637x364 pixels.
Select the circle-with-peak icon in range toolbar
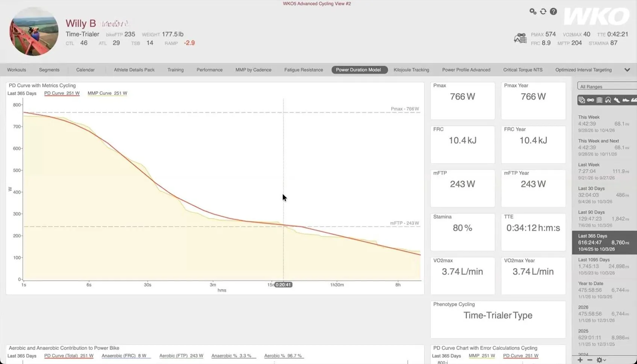tap(608, 100)
